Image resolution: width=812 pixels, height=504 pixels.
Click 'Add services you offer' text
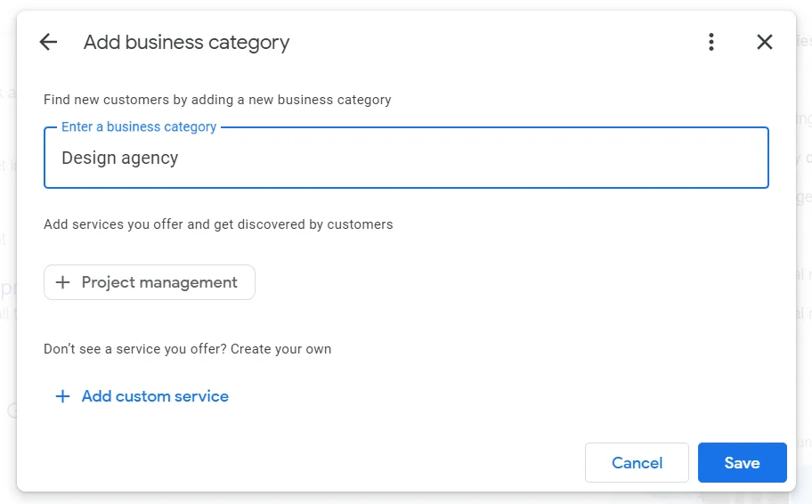tap(113, 224)
